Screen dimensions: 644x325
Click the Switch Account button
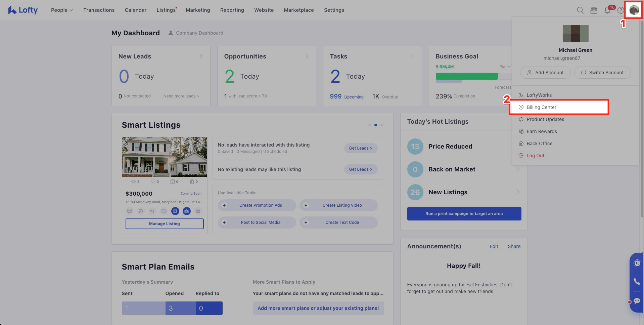coord(602,73)
